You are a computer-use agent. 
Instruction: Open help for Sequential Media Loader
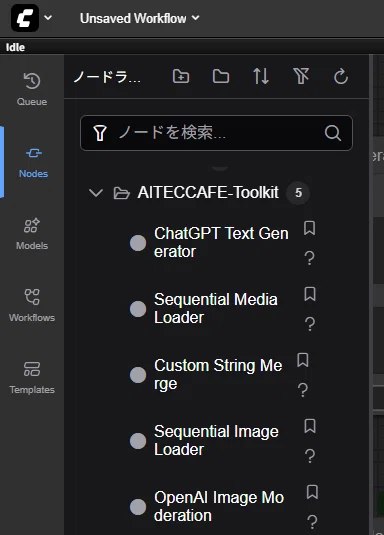(310, 324)
